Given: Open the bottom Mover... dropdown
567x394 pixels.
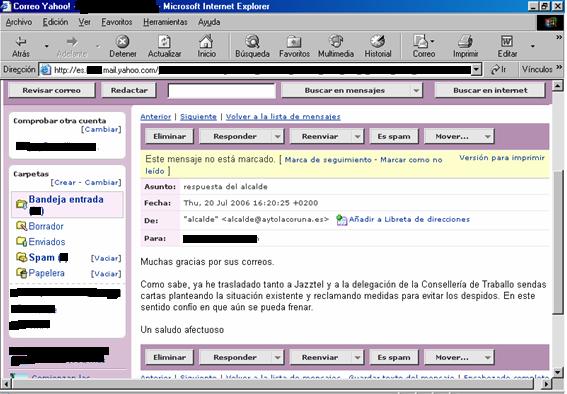Looking at the screenshot, I should pyautogui.click(x=459, y=357).
